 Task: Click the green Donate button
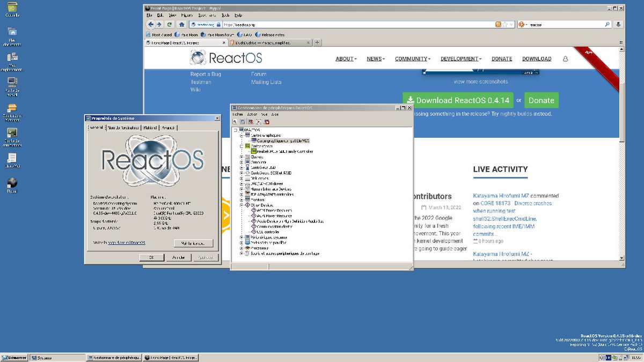point(541,100)
